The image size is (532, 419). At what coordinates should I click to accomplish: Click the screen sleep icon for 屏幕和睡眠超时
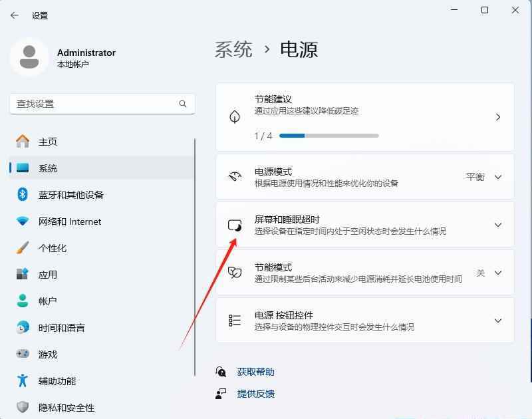(235, 225)
